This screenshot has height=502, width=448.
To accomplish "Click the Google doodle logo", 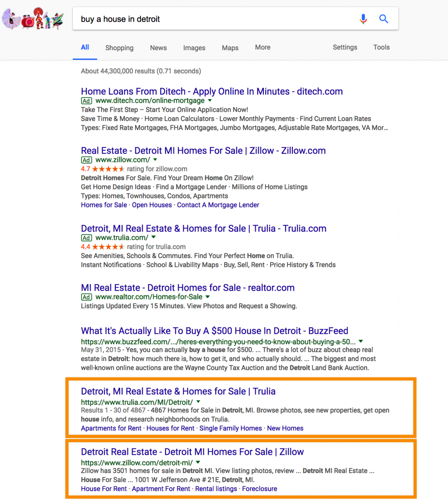I will click(33, 19).
